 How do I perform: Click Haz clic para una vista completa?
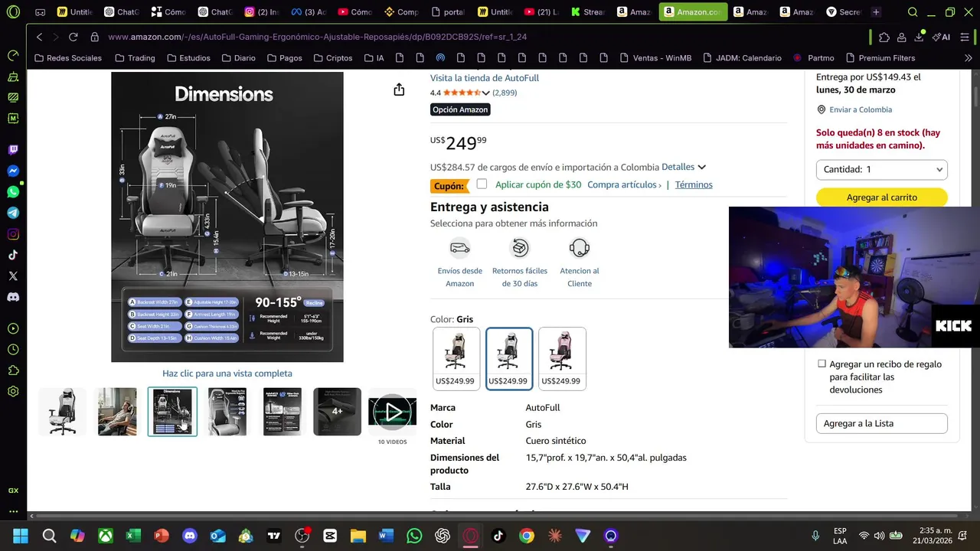(227, 373)
